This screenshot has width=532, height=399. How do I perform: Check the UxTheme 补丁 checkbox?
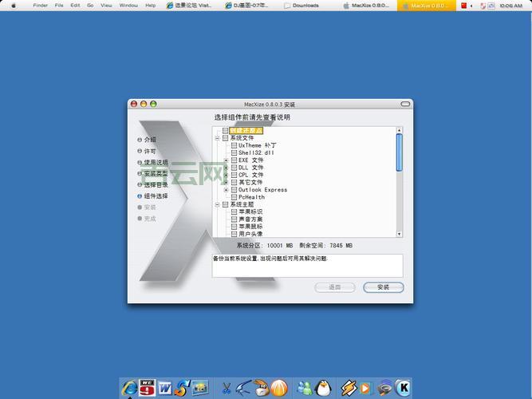pyautogui.click(x=234, y=145)
